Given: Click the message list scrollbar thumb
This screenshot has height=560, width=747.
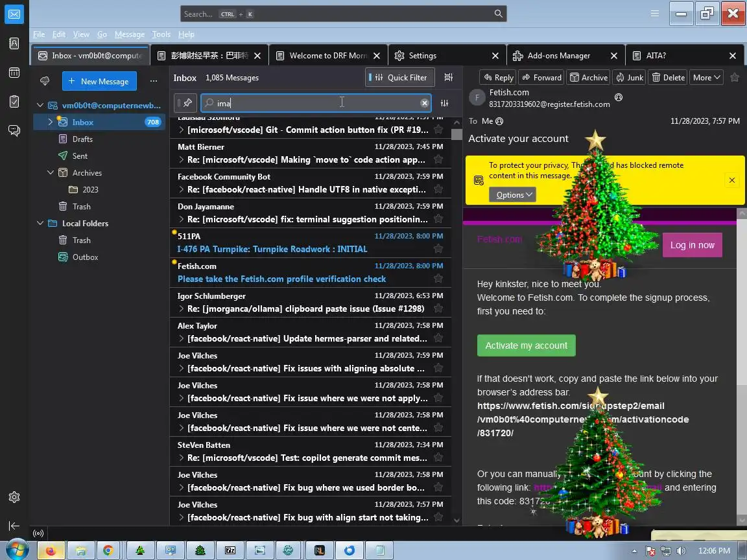Looking at the screenshot, I should (x=456, y=134).
